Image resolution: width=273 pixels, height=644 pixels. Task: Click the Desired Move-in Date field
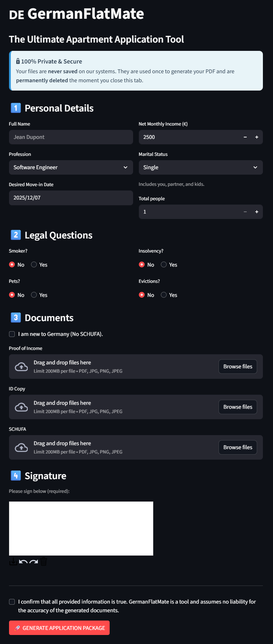point(71,198)
